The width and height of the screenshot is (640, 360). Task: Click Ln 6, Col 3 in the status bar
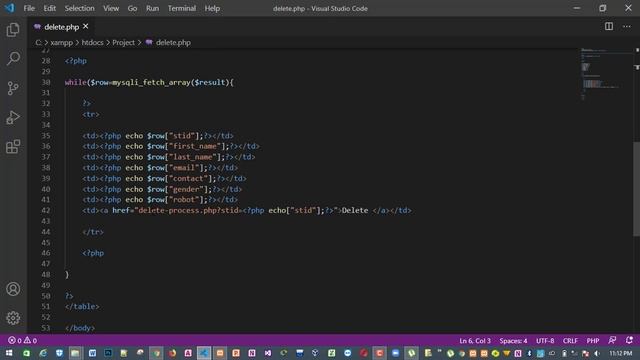point(475,340)
